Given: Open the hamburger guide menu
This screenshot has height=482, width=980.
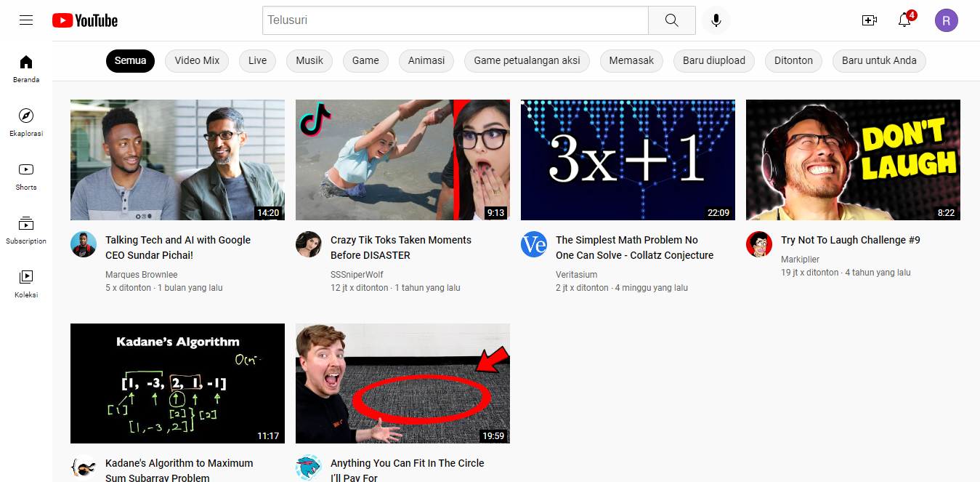Looking at the screenshot, I should [26, 20].
